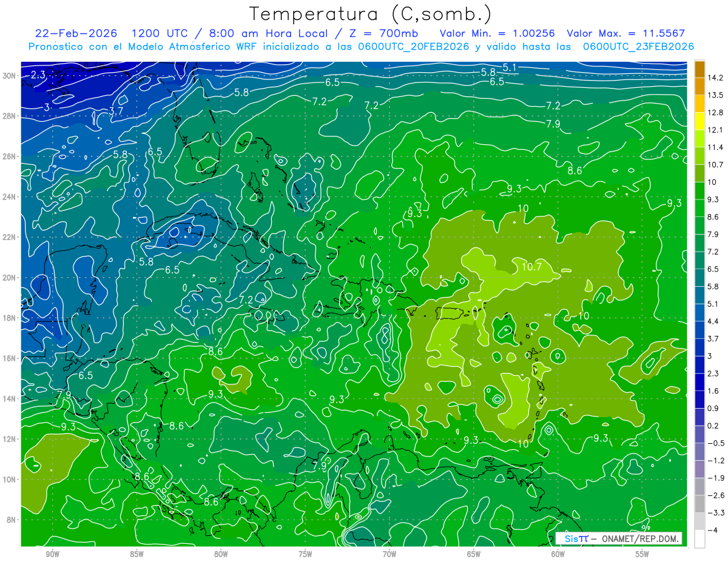
Task: Click the yellow swatch between 12.1 and 12.8
Action: point(699,121)
